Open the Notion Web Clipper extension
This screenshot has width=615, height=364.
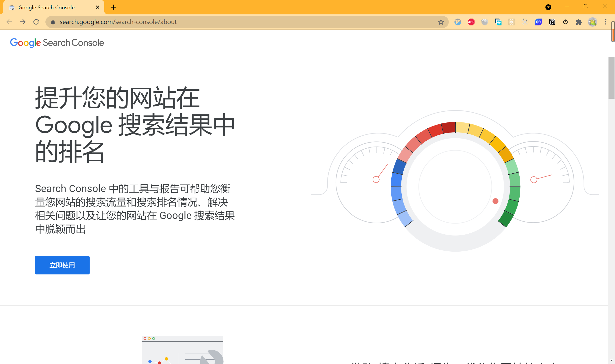point(552,22)
